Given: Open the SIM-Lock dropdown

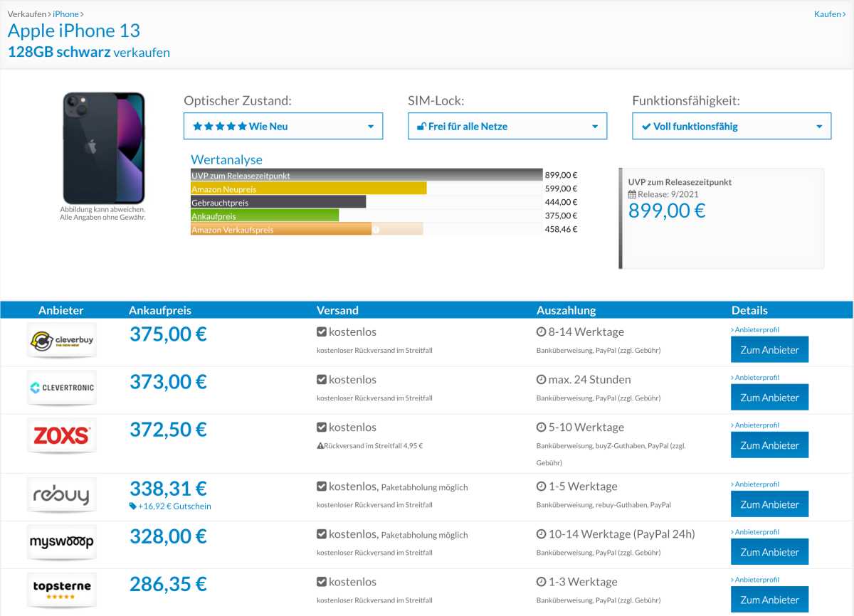Looking at the screenshot, I should point(507,126).
